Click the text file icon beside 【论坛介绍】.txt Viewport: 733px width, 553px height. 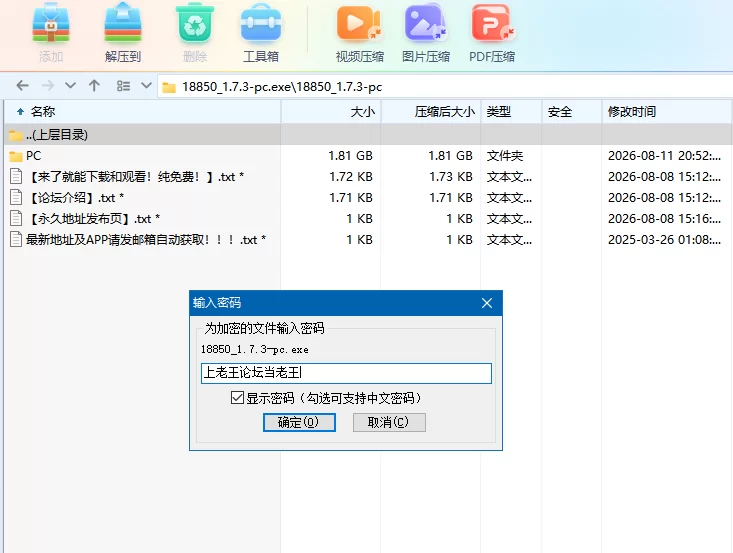coord(16,197)
